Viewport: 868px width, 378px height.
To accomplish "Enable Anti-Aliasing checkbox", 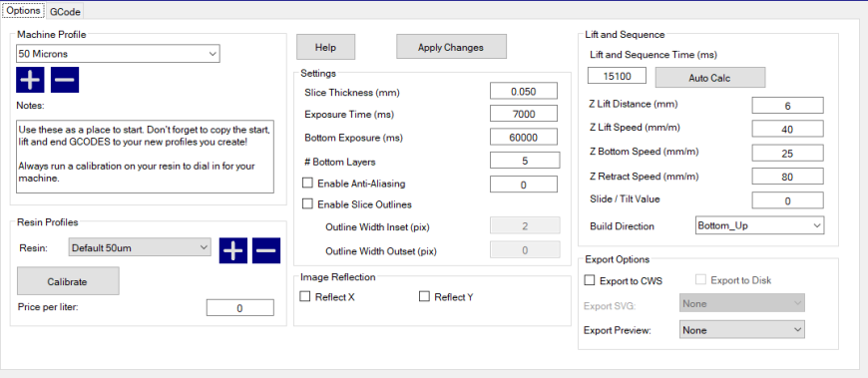I will click(x=307, y=184).
